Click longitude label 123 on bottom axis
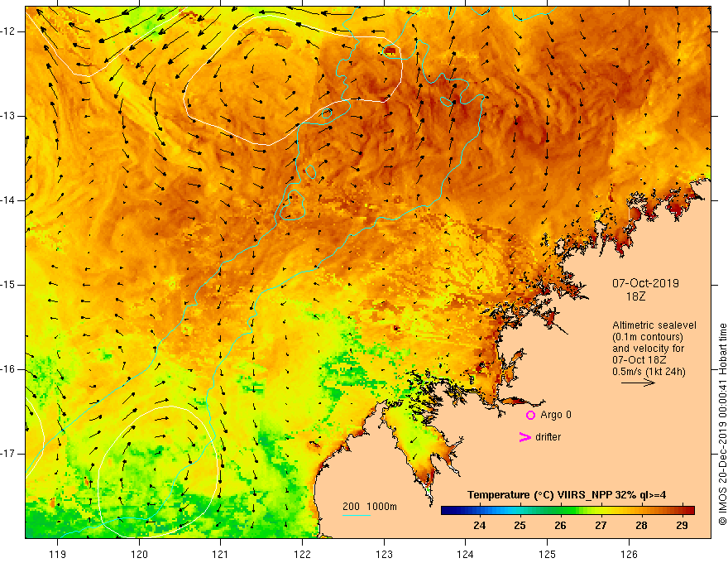The image size is (728, 563). point(384,554)
